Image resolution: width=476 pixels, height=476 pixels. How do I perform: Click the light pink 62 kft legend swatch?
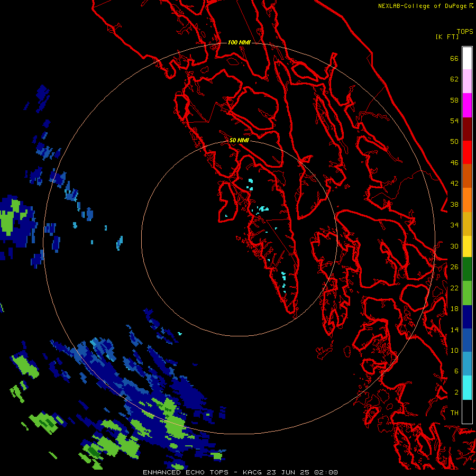click(467, 81)
